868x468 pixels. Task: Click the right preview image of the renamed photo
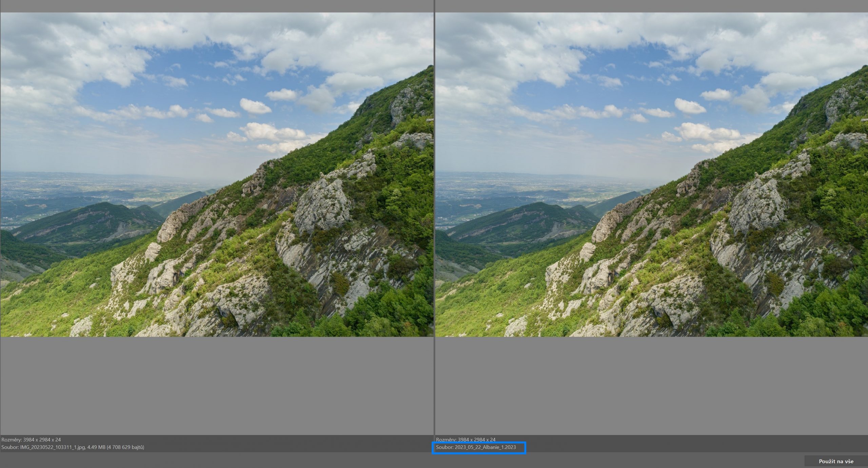click(651, 175)
